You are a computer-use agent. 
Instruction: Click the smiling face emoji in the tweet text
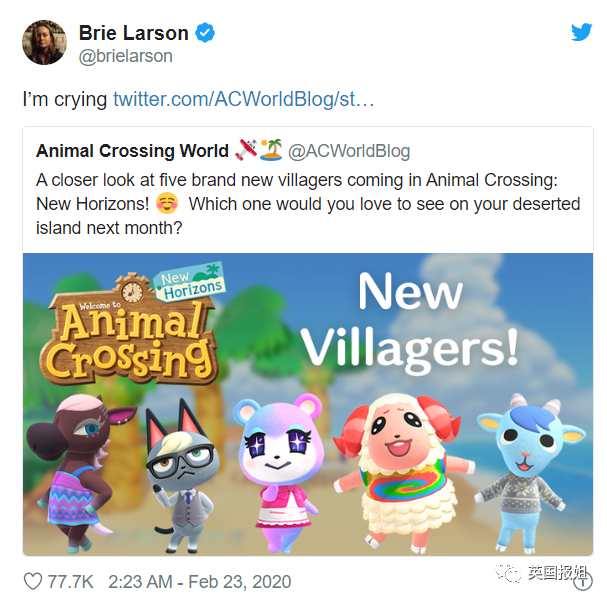coord(167,204)
